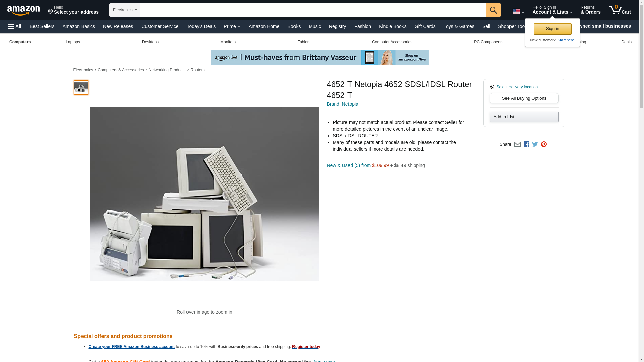Click Add to List button
This screenshot has width=644, height=362.
click(x=524, y=117)
